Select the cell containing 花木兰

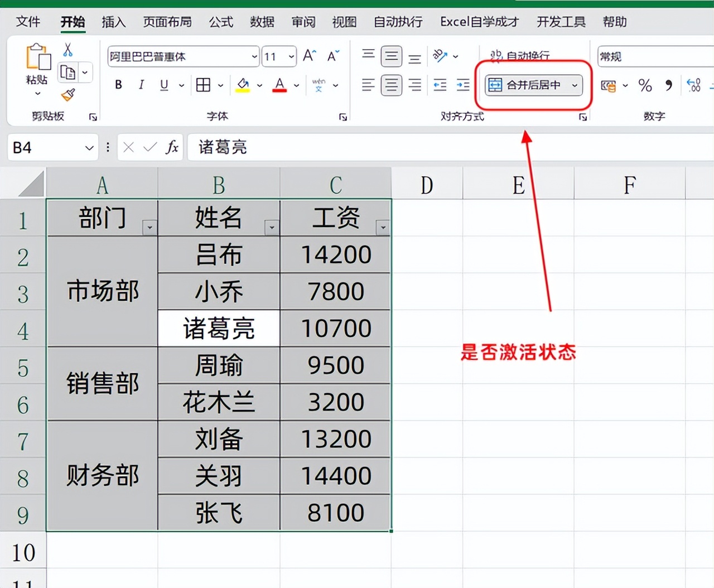click(219, 402)
